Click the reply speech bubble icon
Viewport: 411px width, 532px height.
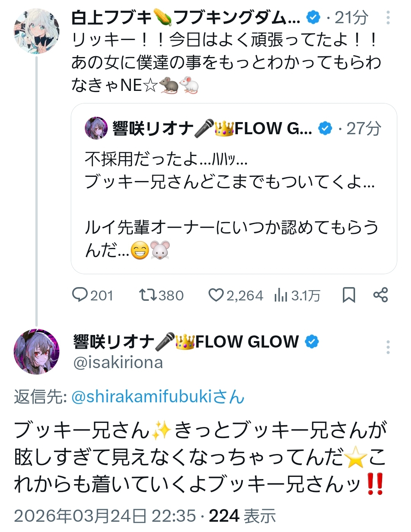pos(80,295)
